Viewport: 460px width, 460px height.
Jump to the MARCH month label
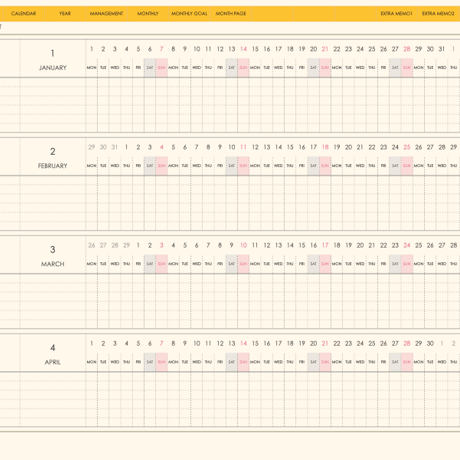tap(53, 264)
